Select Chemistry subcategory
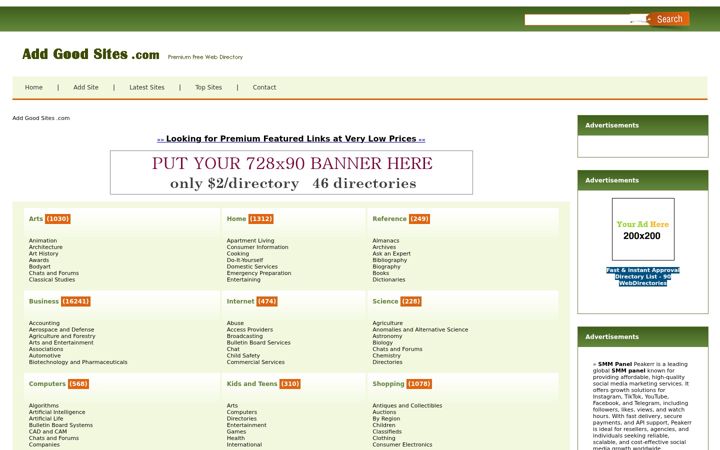720x450 pixels. (387, 355)
